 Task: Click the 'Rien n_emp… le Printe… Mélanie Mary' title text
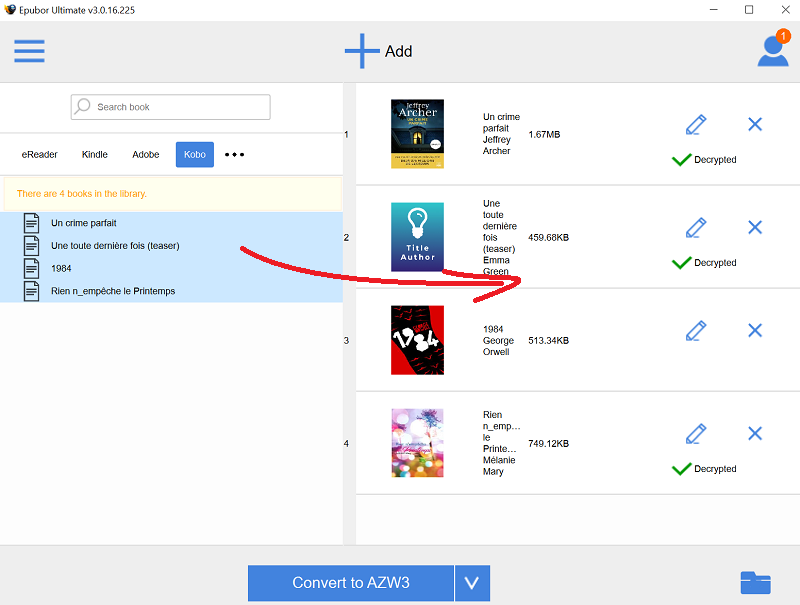502,443
